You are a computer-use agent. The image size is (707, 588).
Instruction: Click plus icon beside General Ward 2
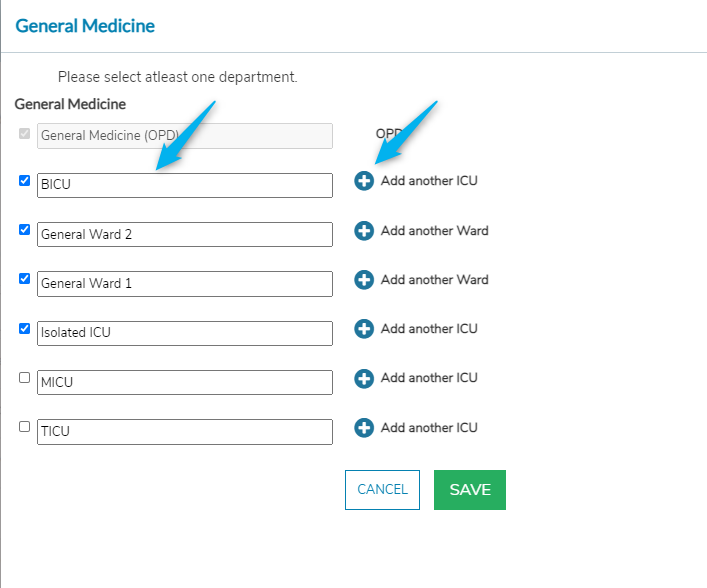364,230
